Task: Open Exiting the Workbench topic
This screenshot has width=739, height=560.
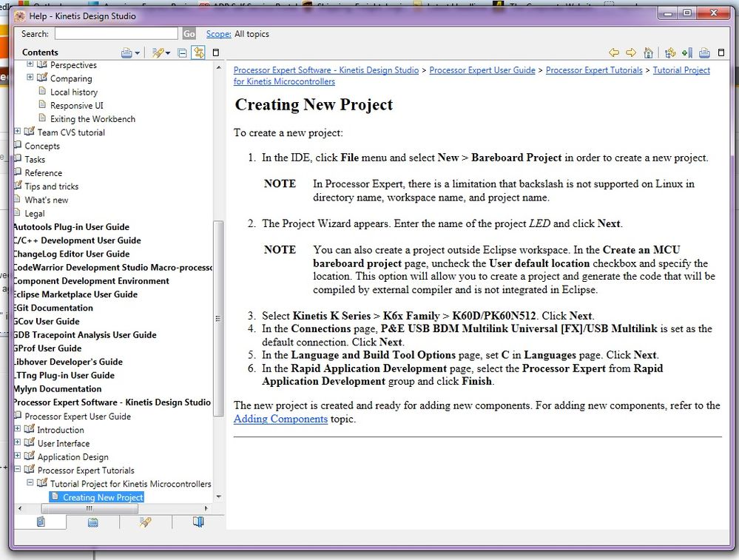Action: click(93, 119)
